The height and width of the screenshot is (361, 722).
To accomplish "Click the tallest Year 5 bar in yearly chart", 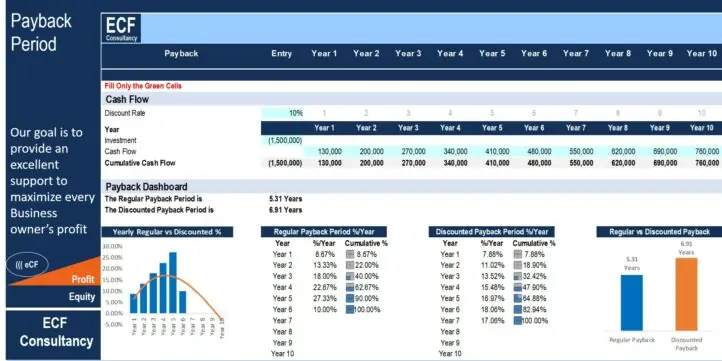I will pyautogui.click(x=173, y=283).
